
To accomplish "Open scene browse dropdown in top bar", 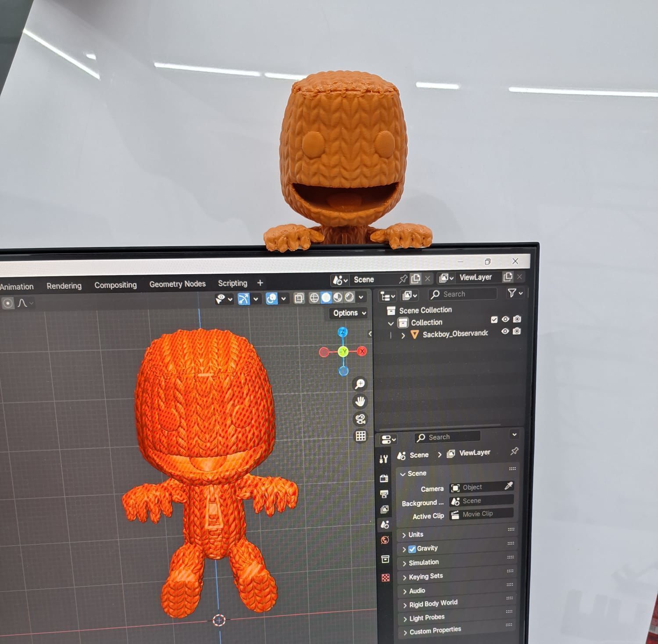I will click(340, 280).
